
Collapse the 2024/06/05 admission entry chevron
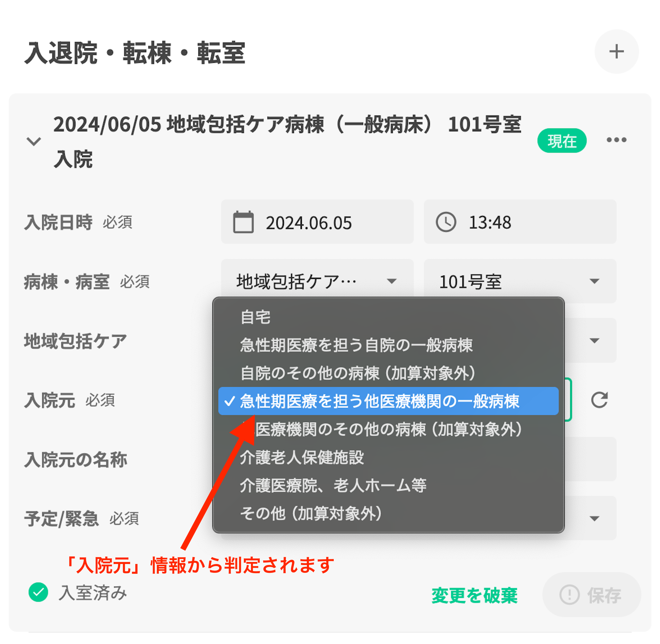point(34,141)
